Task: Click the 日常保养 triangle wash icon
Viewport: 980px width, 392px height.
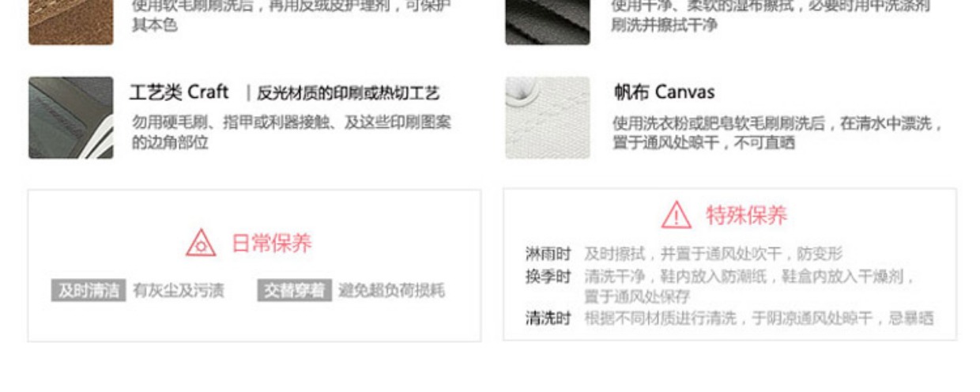Action: point(201,243)
